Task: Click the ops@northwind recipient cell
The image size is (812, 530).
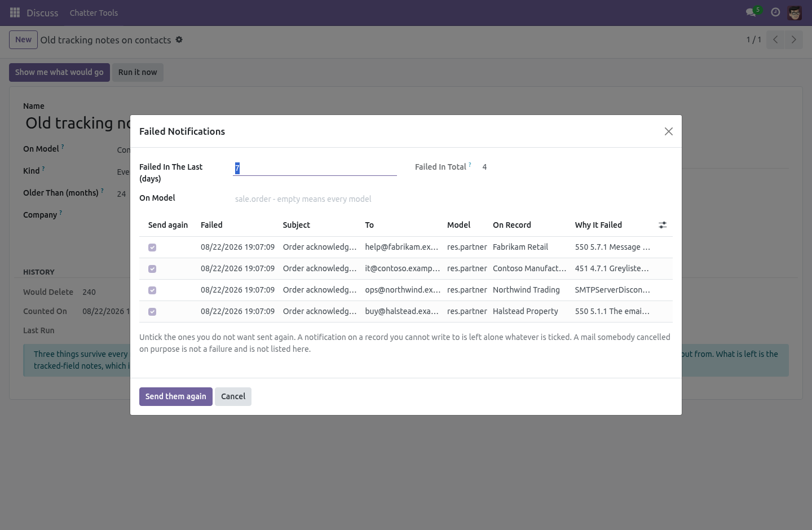Action: coord(403,290)
